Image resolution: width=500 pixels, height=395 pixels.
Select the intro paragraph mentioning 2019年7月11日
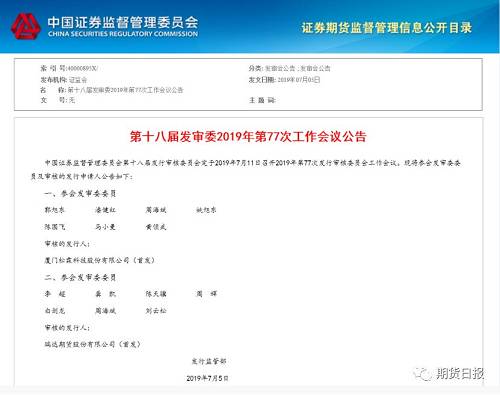pyautogui.click(x=246, y=169)
